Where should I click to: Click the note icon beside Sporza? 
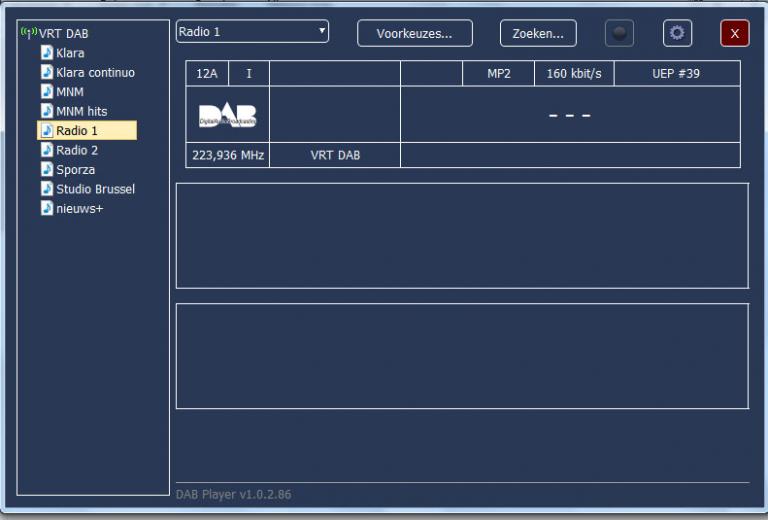pos(47,169)
